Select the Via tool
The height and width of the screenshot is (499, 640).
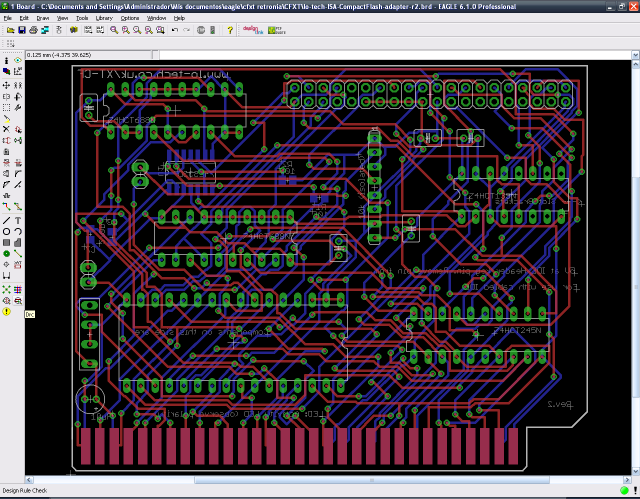pyautogui.click(x=6, y=254)
